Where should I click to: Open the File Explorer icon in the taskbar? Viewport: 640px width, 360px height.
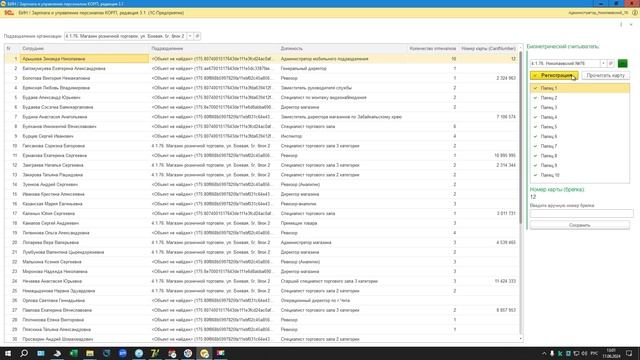point(90,353)
